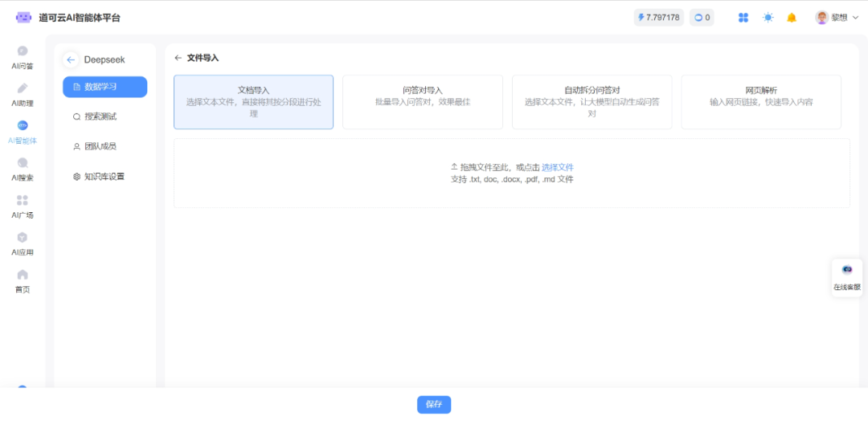Click the AI问答 sidebar icon

coord(23,51)
